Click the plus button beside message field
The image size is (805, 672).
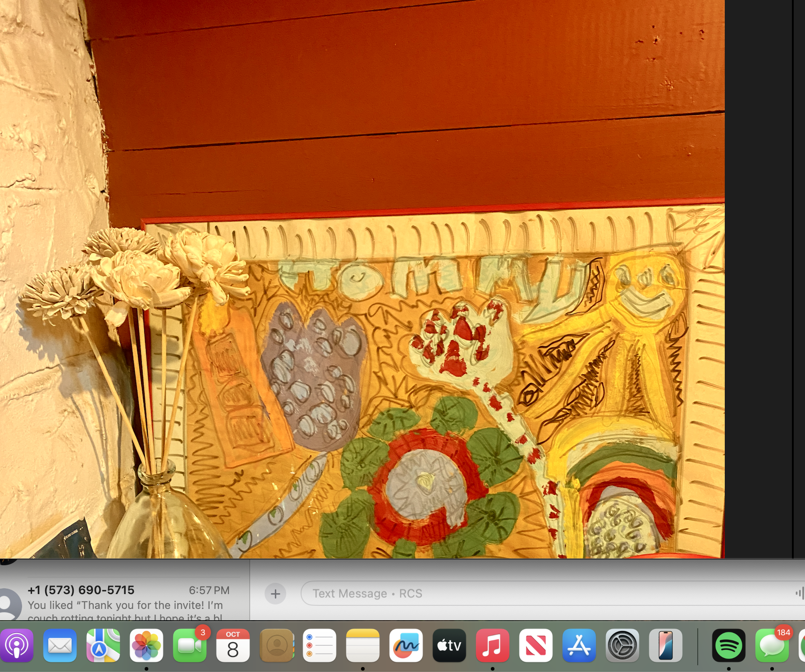click(x=275, y=594)
